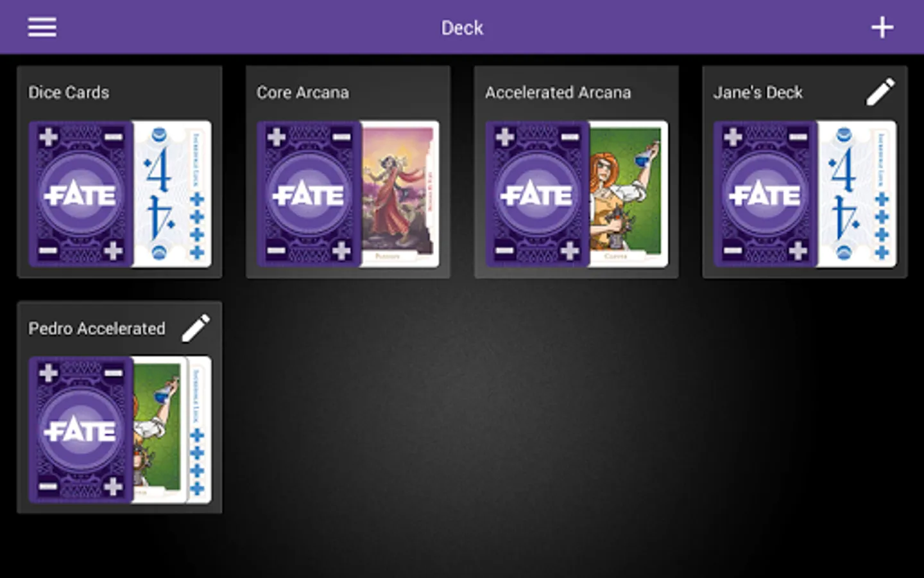Open the hamburger navigation menu
Screen dimensions: 924x578
[42, 27]
